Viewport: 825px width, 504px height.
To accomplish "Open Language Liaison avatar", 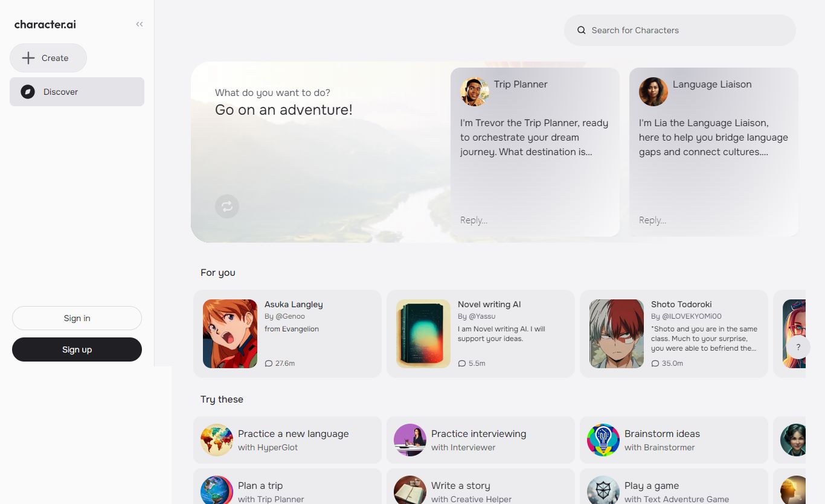I will point(653,92).
